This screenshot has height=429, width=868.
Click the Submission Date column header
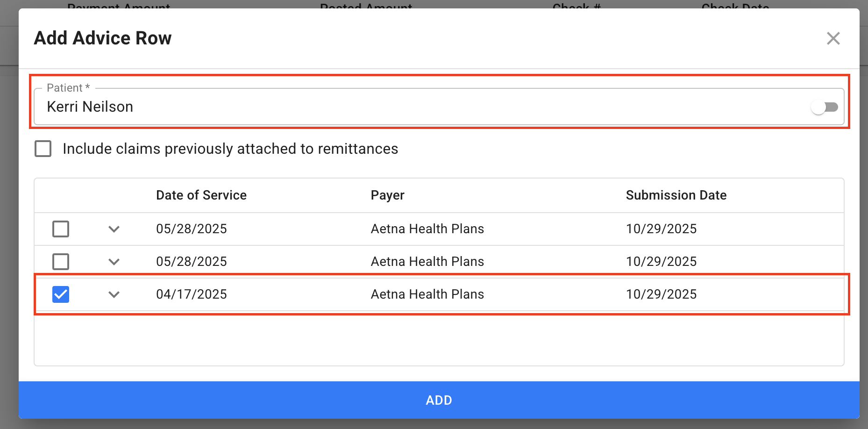676,195
